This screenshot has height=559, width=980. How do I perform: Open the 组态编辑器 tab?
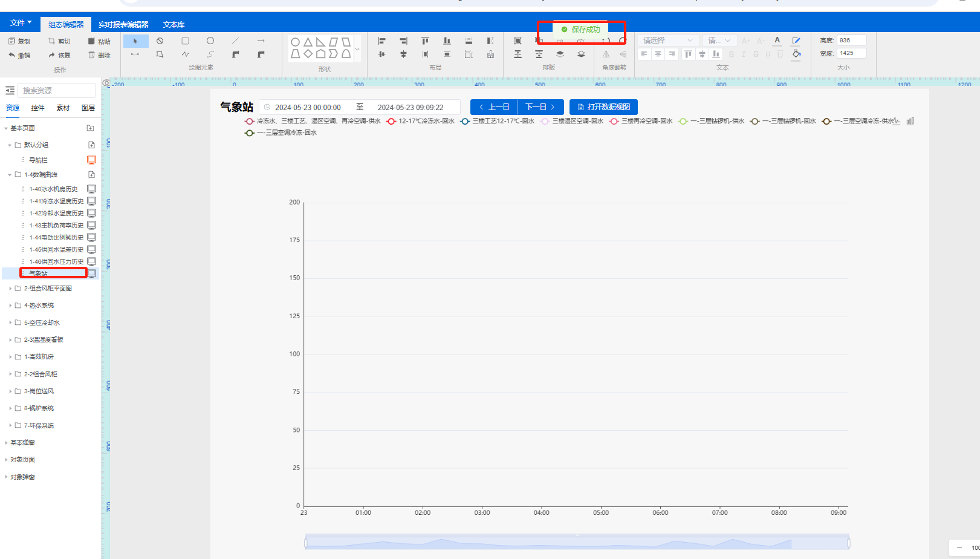66,25
